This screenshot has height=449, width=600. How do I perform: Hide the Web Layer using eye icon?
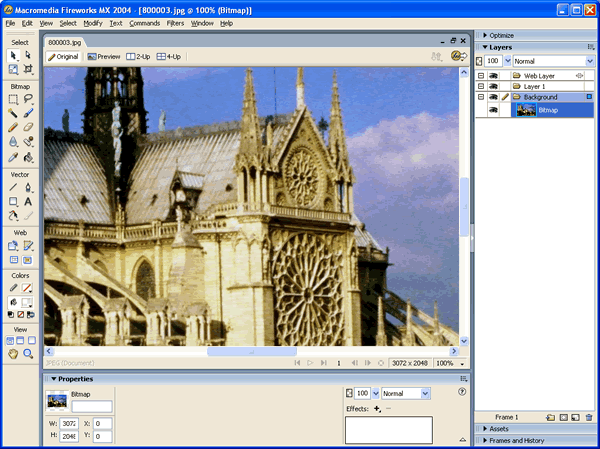[494, 76]
